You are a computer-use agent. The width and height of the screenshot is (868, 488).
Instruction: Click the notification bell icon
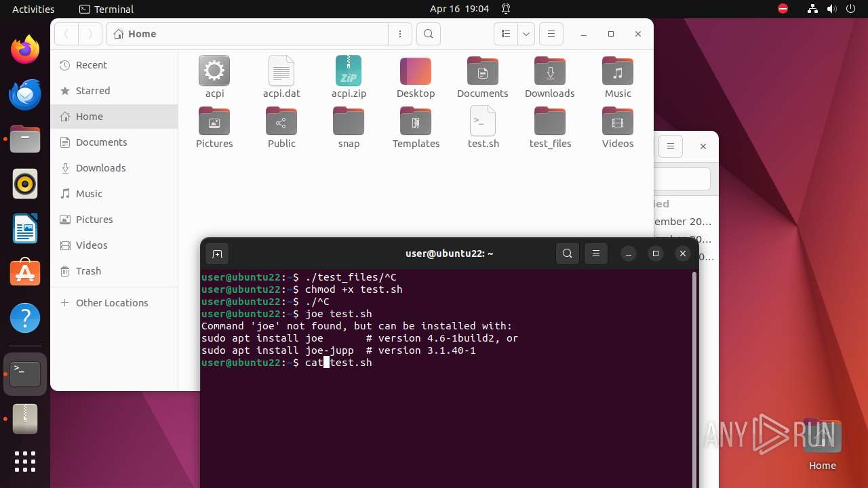click(x=506, y=9)
